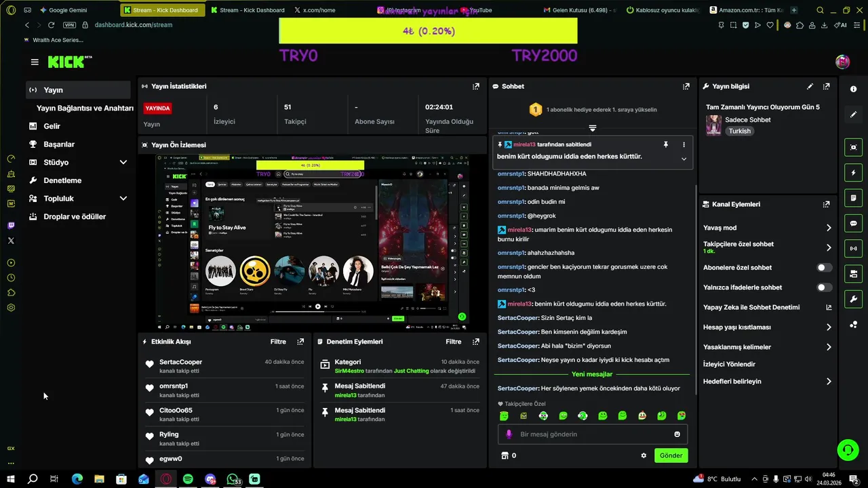Screen dimensions: 868x488
Task: Open Hesap yaşı kısıtlaması options
Action: coord(829,327)
